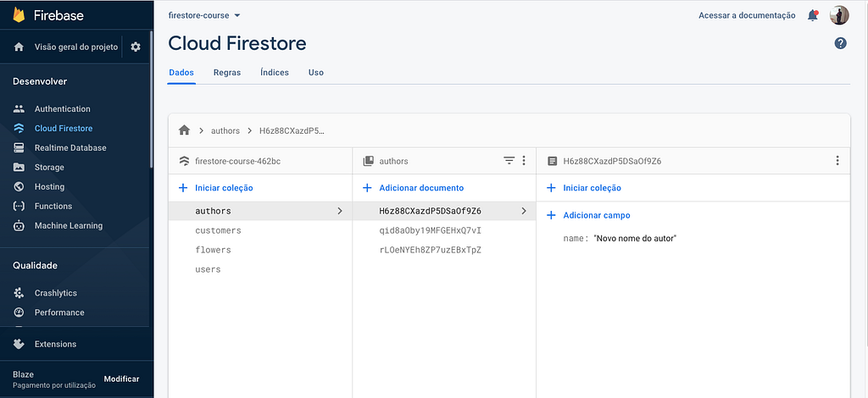Click the Extensions puzzle icon
The width and height of the screenshot is (868, 398).
pyautogui.click(x=19, y=344)
